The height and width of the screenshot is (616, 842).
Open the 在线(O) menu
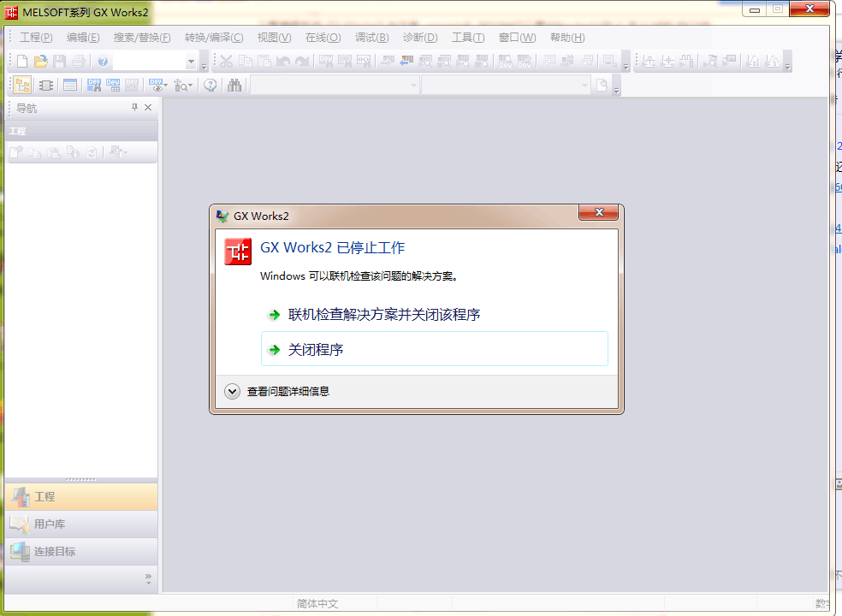323,38
